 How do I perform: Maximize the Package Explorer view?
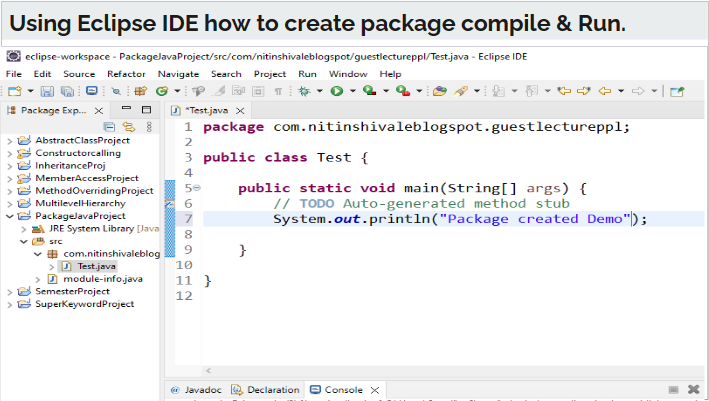click(146, 109)
